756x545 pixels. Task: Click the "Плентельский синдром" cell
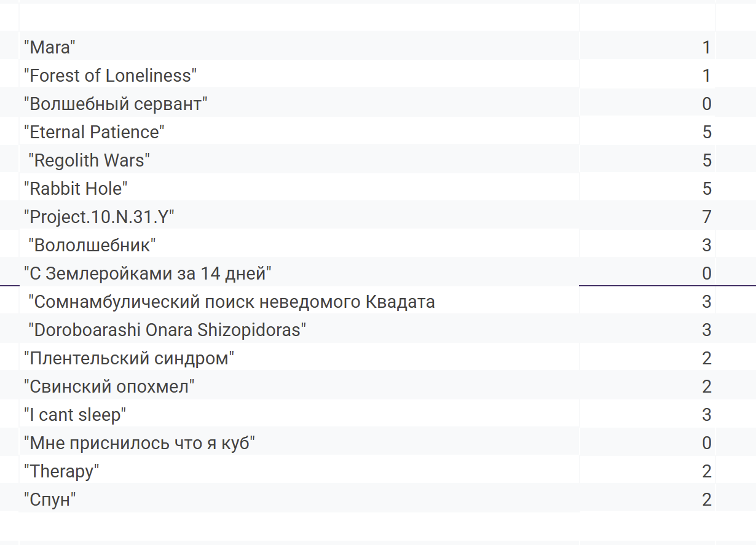point(299,358)
